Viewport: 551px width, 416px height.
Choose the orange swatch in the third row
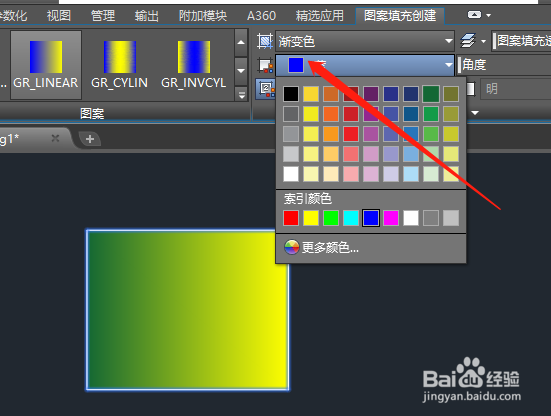pos(331,134)
